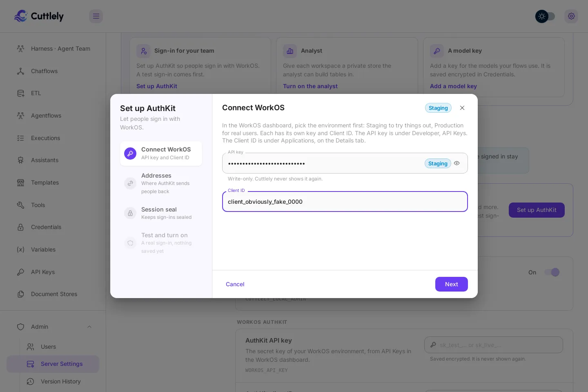This screenshot has height=392, width=588.
Task: Click the Admin shield icon
Action: 20,327
